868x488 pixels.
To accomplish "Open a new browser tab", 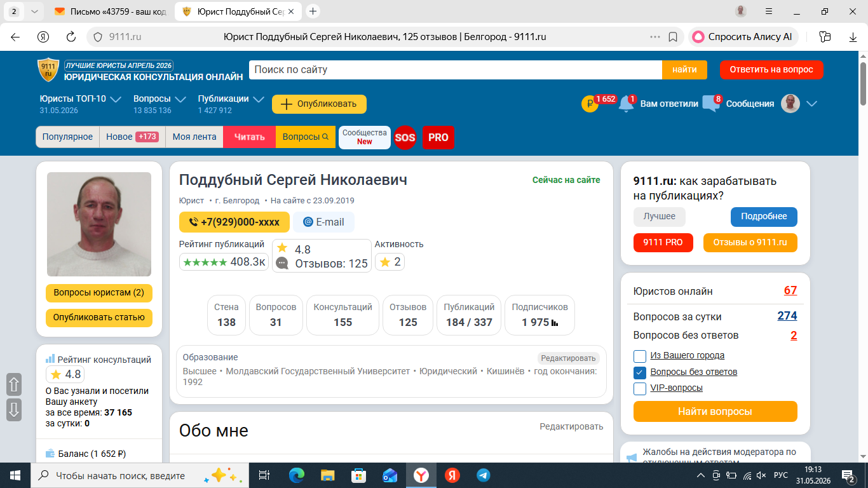I will pos(312,11).
